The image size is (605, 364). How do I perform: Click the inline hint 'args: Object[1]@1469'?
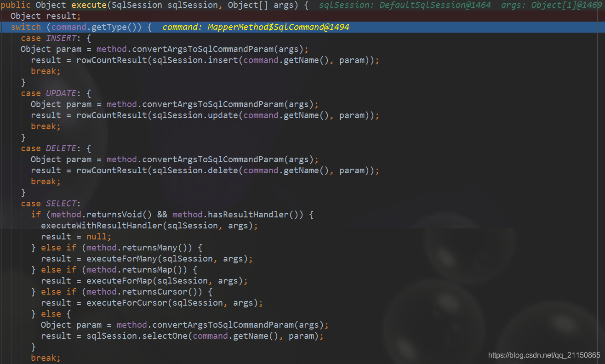tap(552, 5)
